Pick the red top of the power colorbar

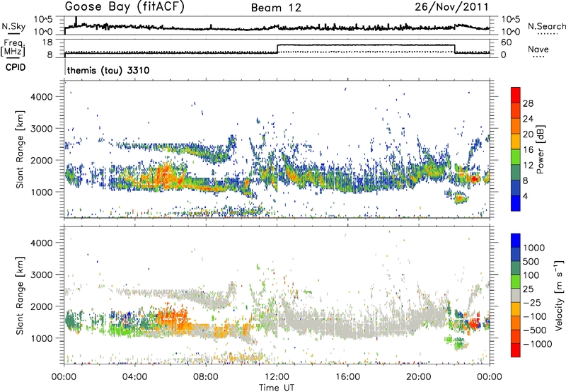click(x=516, y=93)
